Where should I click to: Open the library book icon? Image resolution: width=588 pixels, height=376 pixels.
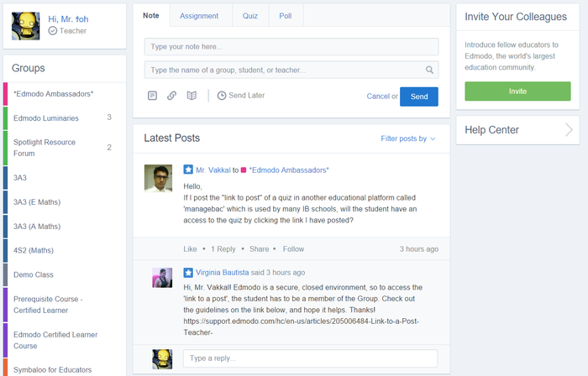192,96
